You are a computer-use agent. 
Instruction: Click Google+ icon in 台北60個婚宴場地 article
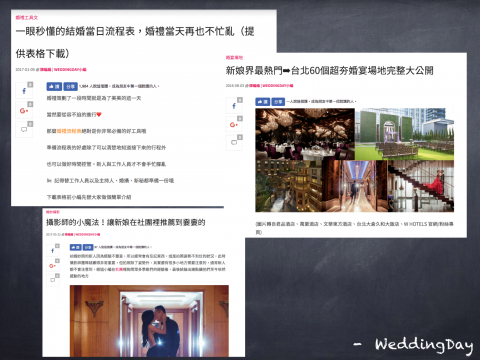(234, 125)
